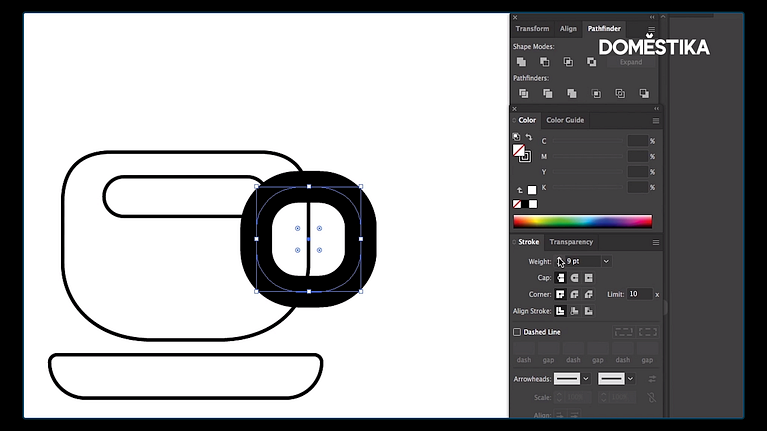The width and height of the screenshot is (767, 431).
Task: Apply the Intersect shape mode
Action: click(568, 62)
